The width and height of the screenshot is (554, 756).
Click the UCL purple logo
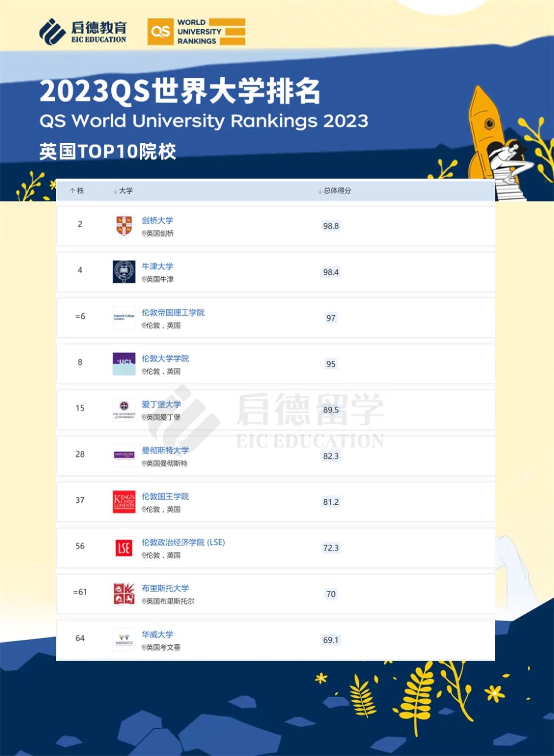coord(124,363)
